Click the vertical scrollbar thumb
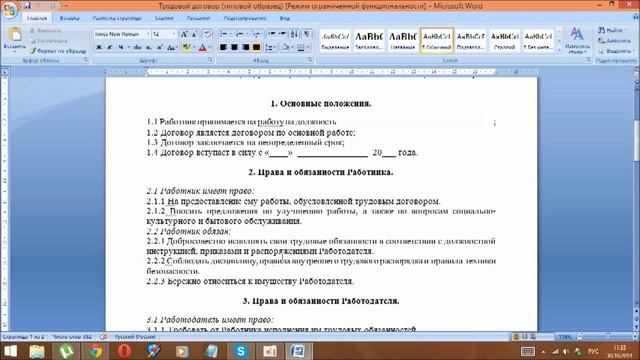 (636, 141)
